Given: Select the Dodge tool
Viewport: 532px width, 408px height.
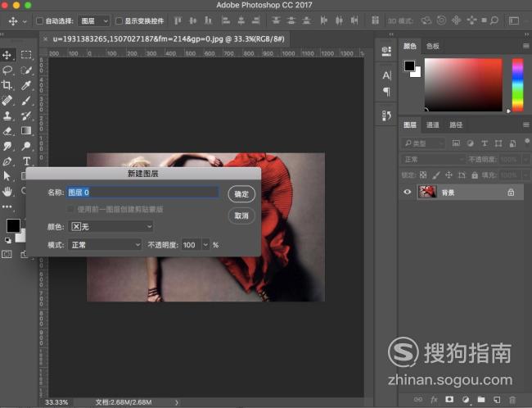Looking at the screenshot, I should tap(26, 146).
